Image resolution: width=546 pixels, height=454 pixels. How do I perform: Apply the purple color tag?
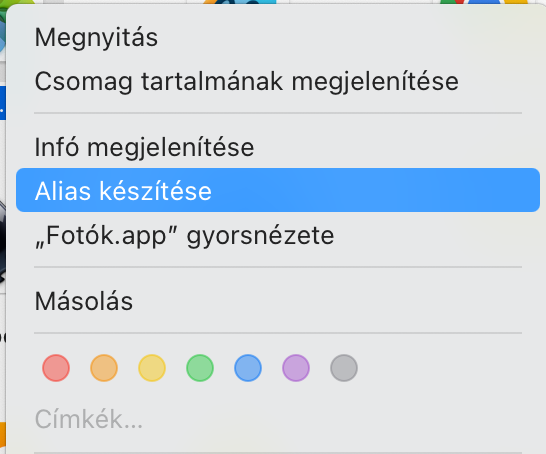pyautogui.click(x=296, y=368)
